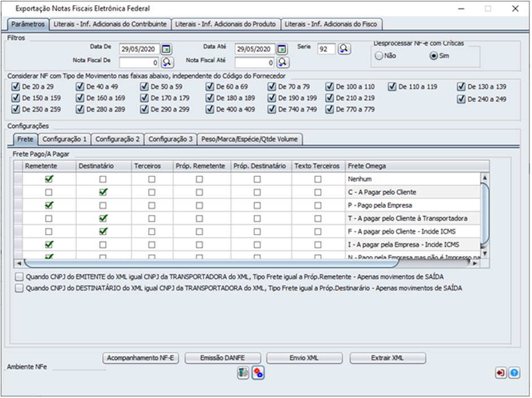Check Texto Terceiros in the Nenhum row

pos(318,179)
